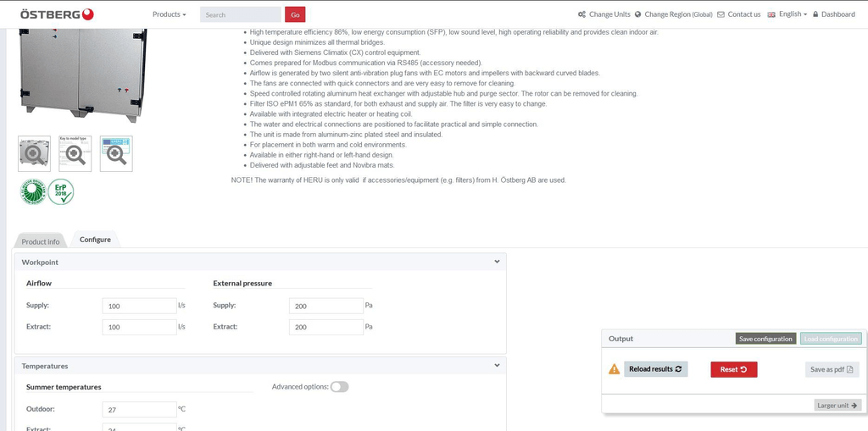Open the Dashboard link

(x=833, y=14)
